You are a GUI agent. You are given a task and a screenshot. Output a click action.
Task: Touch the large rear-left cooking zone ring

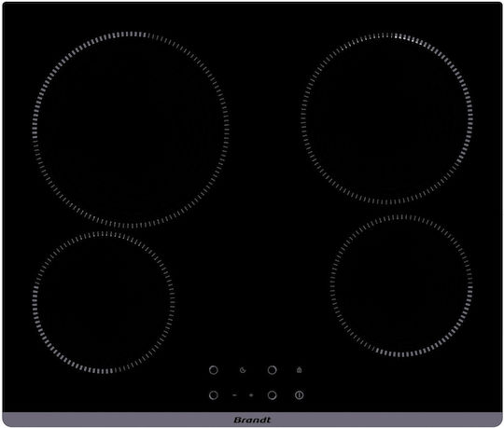pos(131,130)
